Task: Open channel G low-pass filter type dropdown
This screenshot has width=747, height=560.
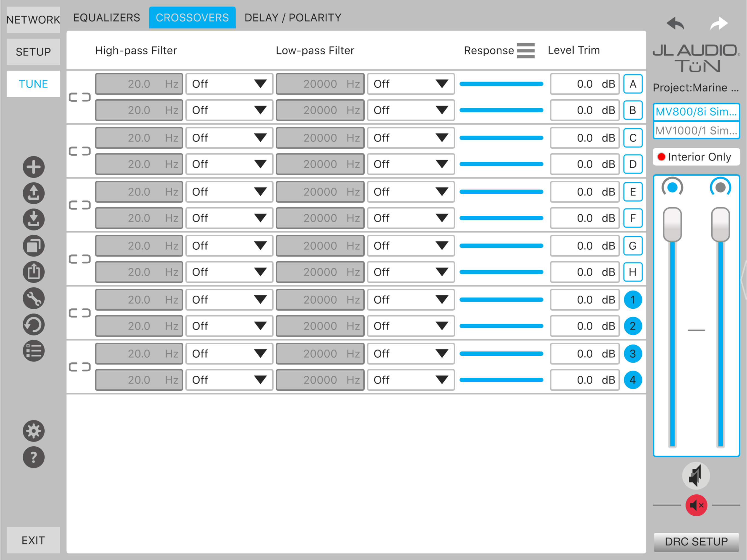Action: (x=411, y=246)
